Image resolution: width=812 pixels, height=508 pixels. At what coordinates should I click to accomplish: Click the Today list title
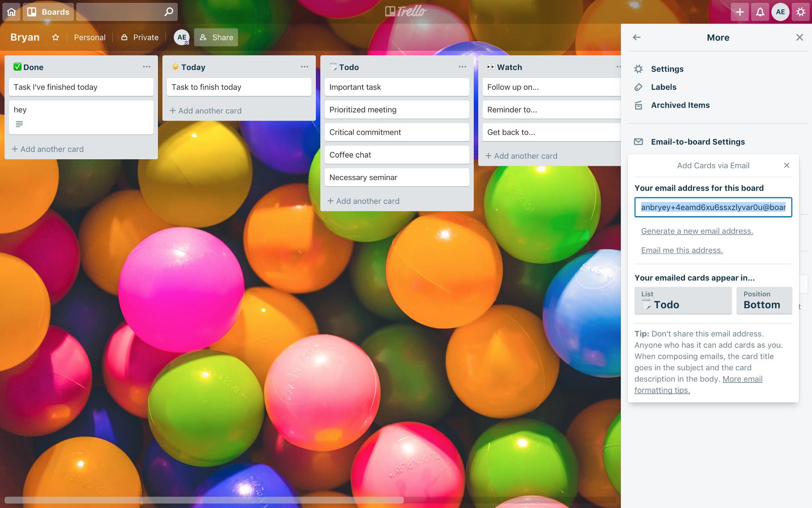click(193, 67)
